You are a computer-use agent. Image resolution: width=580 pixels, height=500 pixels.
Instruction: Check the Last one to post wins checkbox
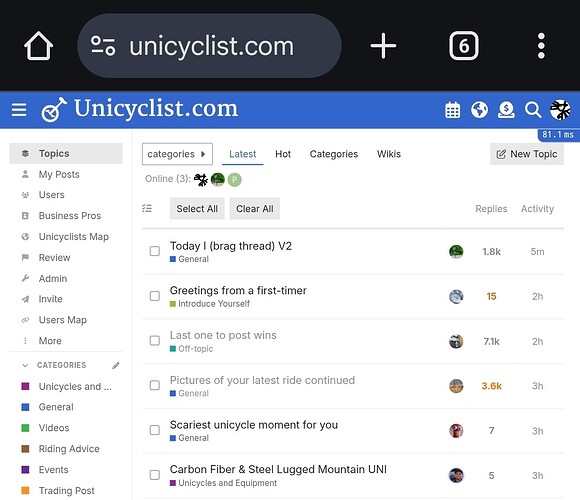click(155, 341)
